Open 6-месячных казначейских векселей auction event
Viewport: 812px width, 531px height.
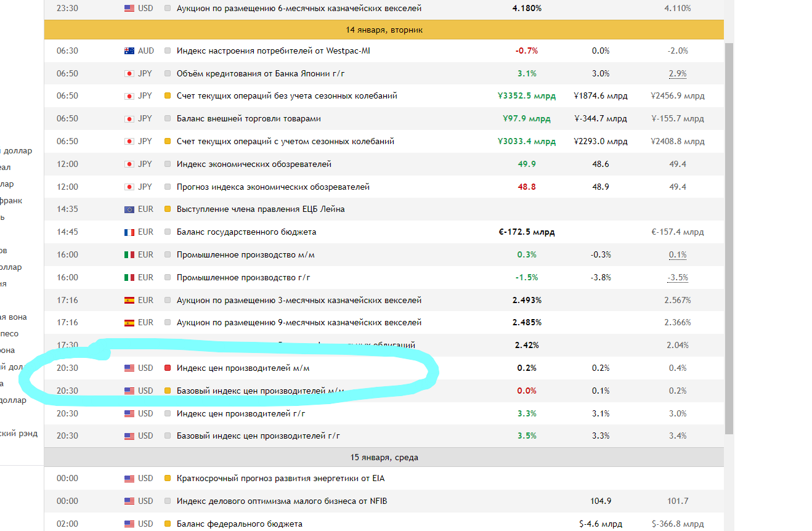coord(299,8)
